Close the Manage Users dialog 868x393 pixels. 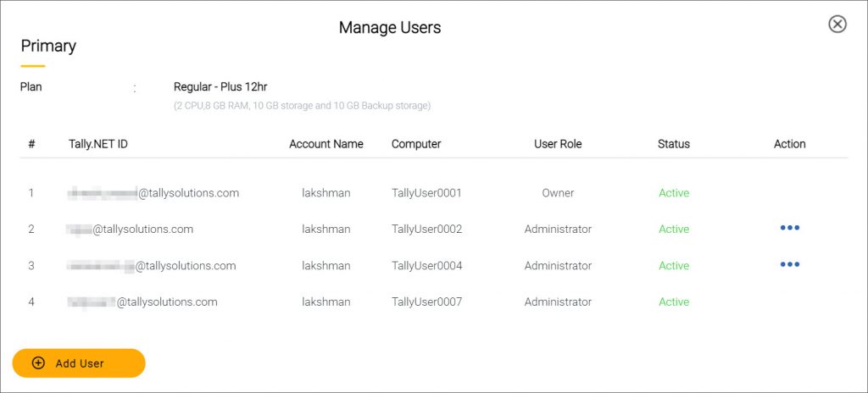click(837, 24)
